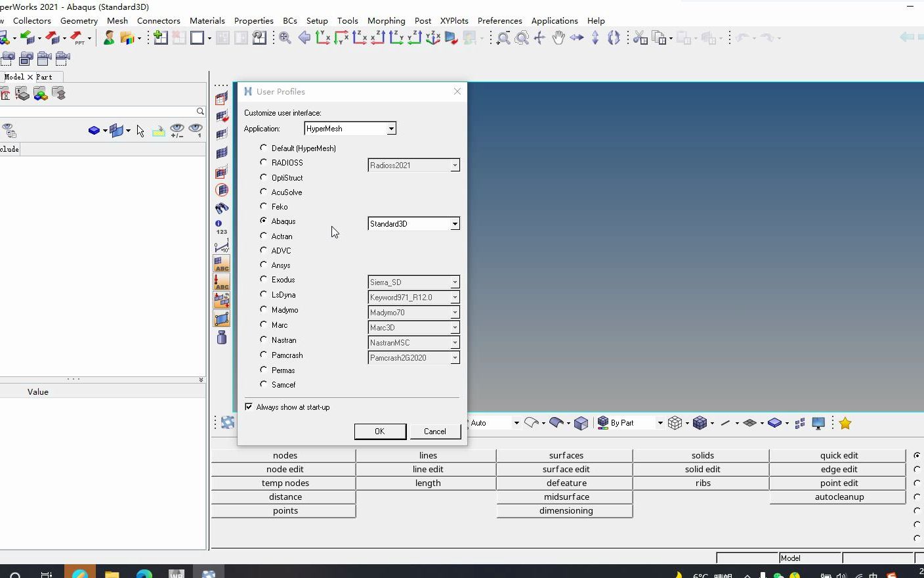Image resolution: width=924 pixels, height=578 pixels.
Task: Open the Connectors menu
Action: click(x=158, y=21)
